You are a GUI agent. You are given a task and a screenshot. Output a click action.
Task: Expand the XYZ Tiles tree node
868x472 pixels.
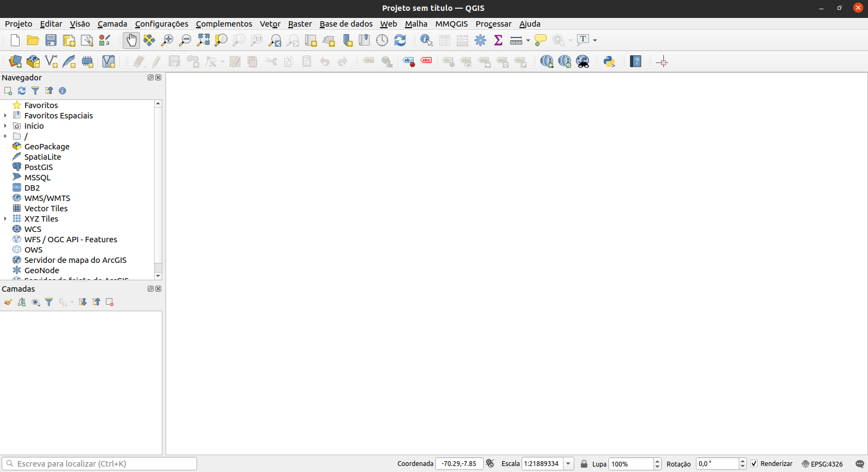tap(5, 219)
